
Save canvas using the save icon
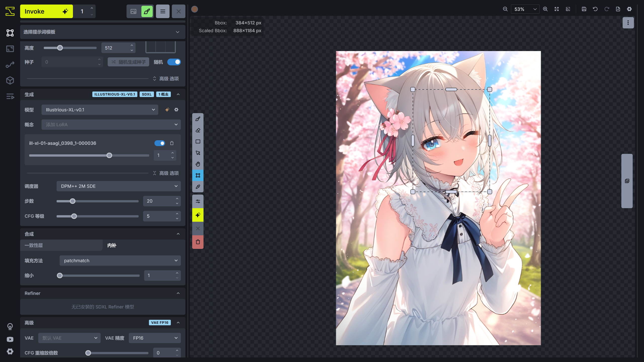[584, 9]
